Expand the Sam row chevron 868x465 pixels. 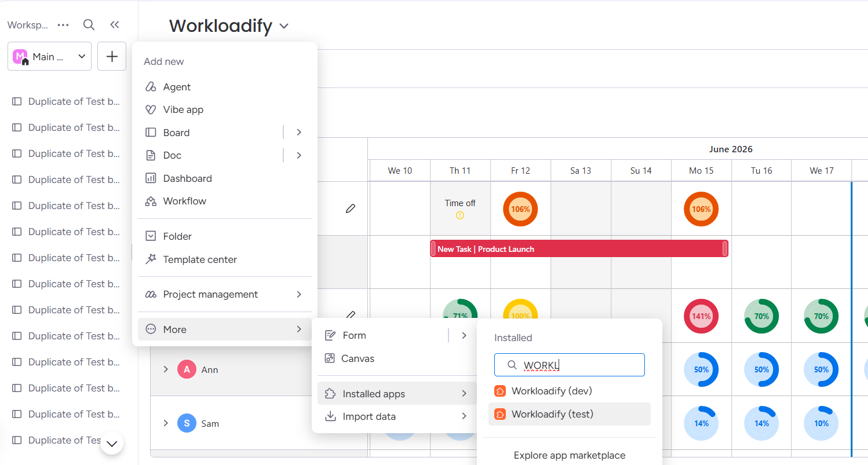coord(166,423)
